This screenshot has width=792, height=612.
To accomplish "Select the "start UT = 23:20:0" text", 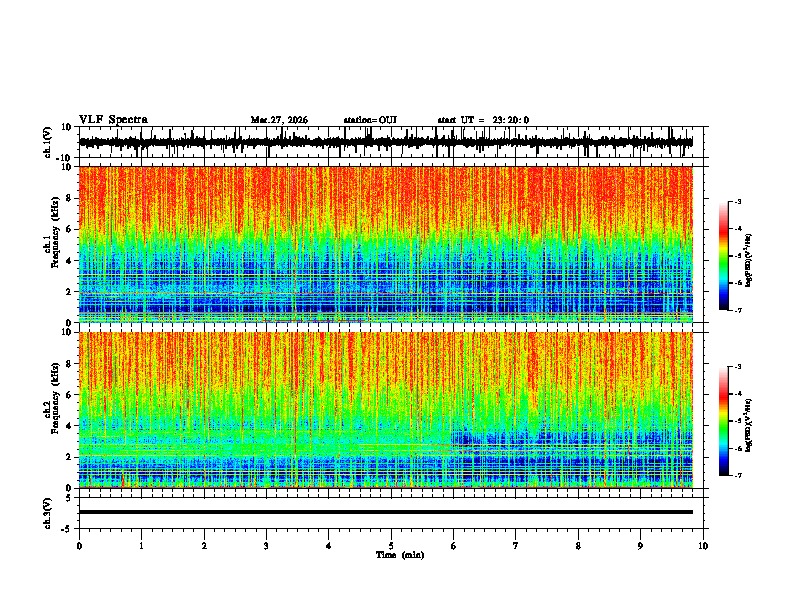I will click(483, 120).
